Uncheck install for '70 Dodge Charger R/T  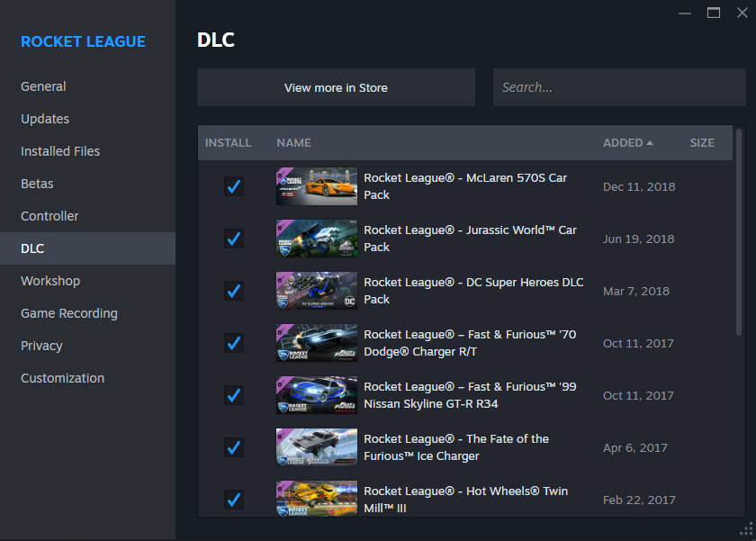pos(233,343)
